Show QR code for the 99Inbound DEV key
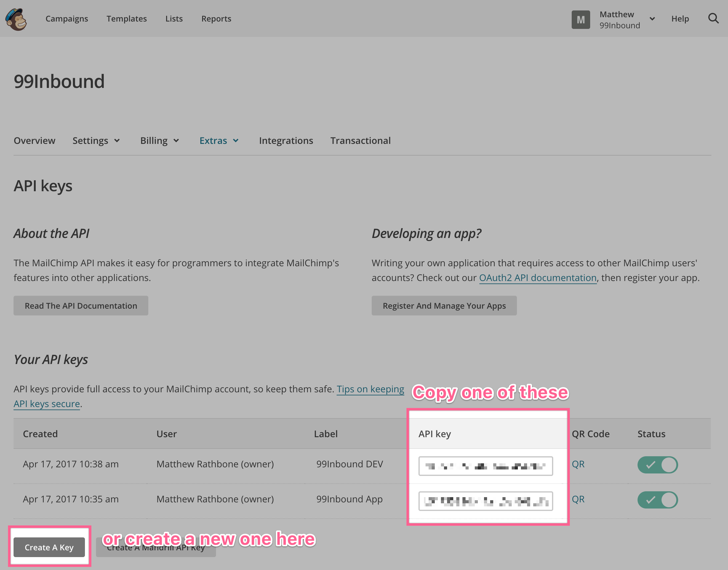The height and width of the screenshot is (570, 728). [x=578, y=464]
